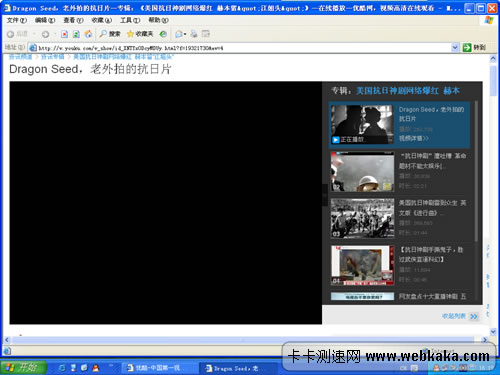Screen dimensions: 500x375
Task: Click the Stop loading toolbar icon
Action: pyautogui.click(x=64, y=34)
